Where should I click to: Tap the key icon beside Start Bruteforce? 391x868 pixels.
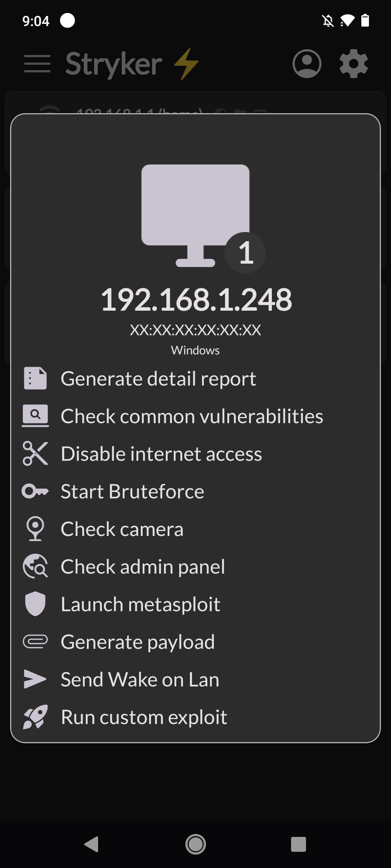tap(35, 491)
